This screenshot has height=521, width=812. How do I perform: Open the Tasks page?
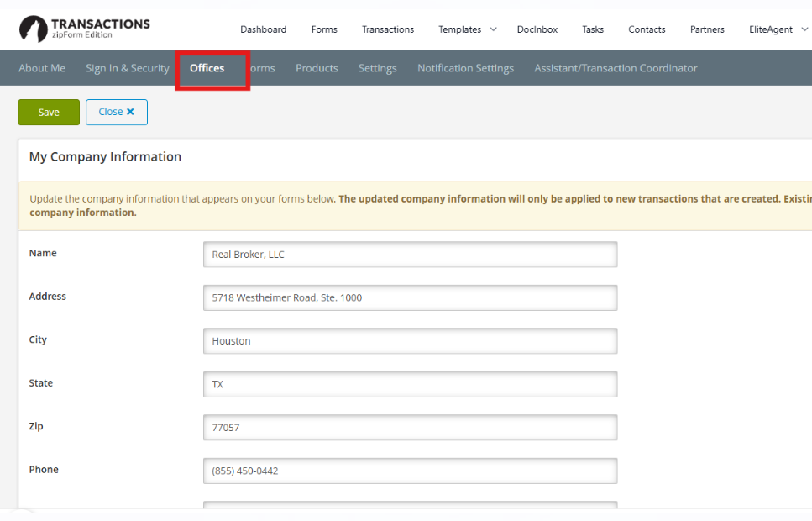point(593,29)
